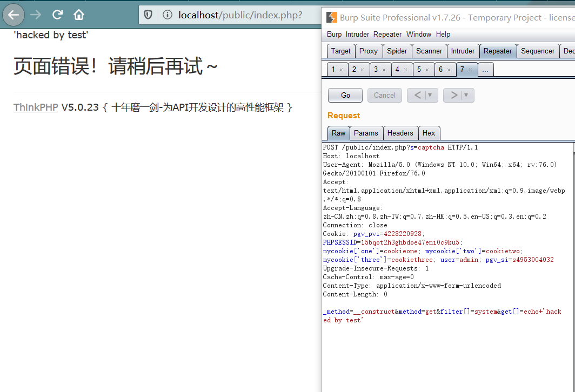
Task: Click the Connection: close header line
Action: (x=355, y=225)
